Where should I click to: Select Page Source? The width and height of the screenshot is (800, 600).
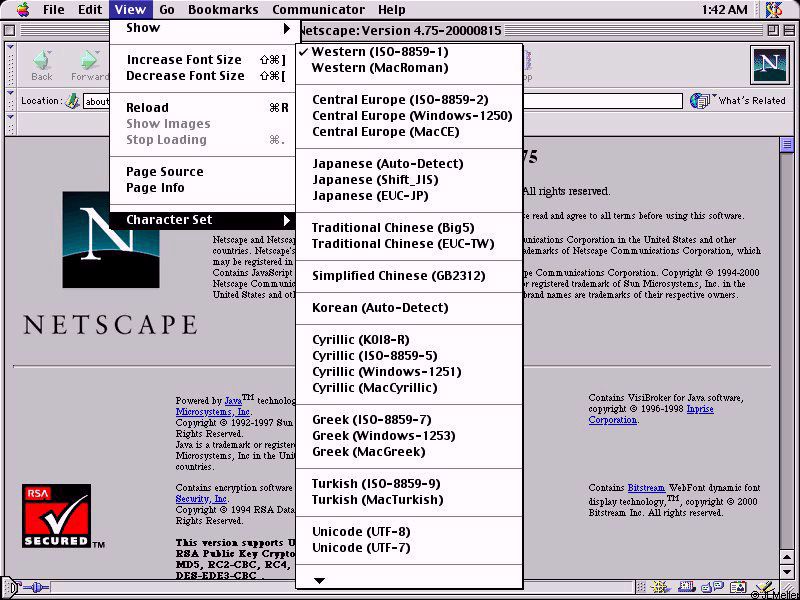pyautogui.click(x=203, y=172)
